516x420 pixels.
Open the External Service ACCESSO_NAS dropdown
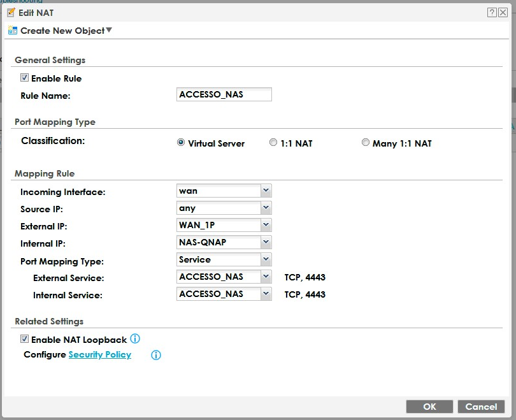pos(266,277)
